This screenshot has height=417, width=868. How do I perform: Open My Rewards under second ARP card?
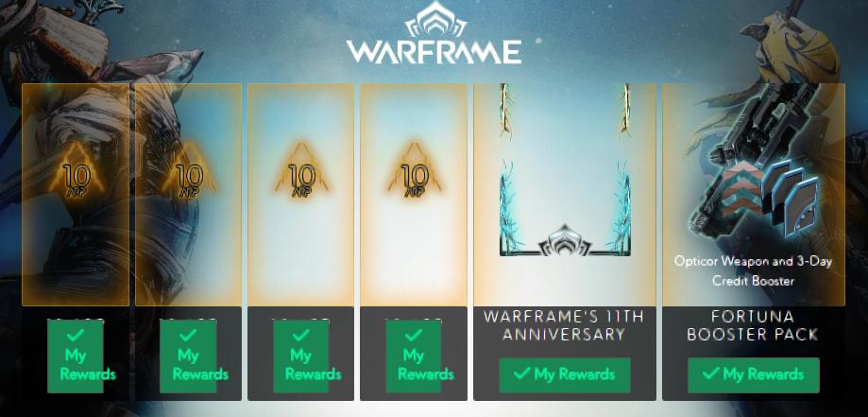tap(189, 356)
